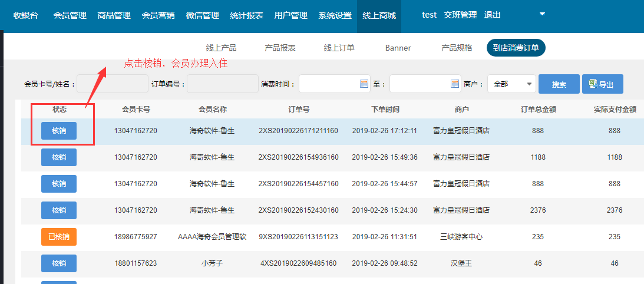Open the 会员管理 menu

pos(70,15)
